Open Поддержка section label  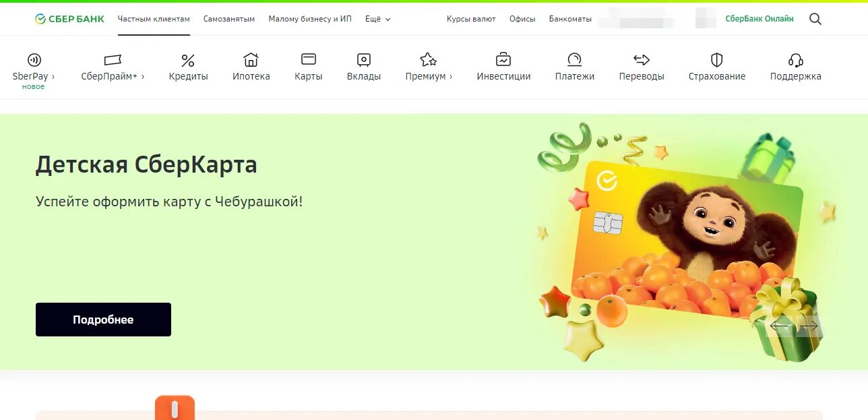(x=796, y=76)
